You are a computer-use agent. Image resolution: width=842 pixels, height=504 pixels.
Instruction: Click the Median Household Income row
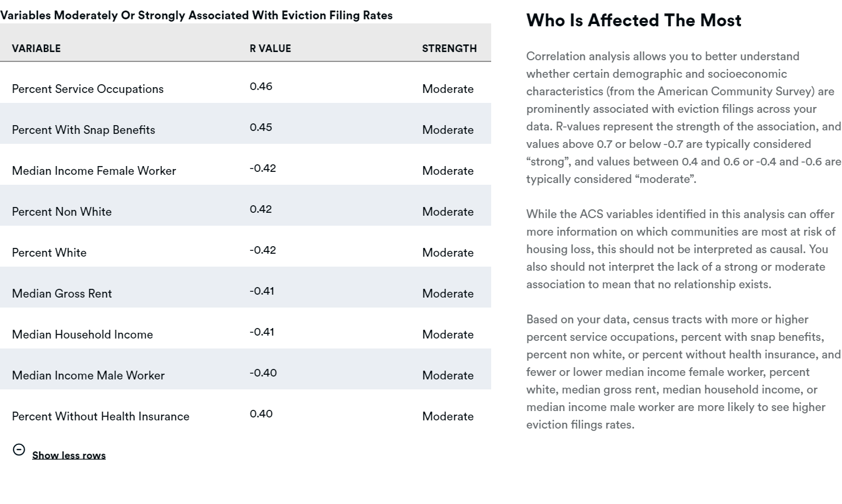point(82,334)
